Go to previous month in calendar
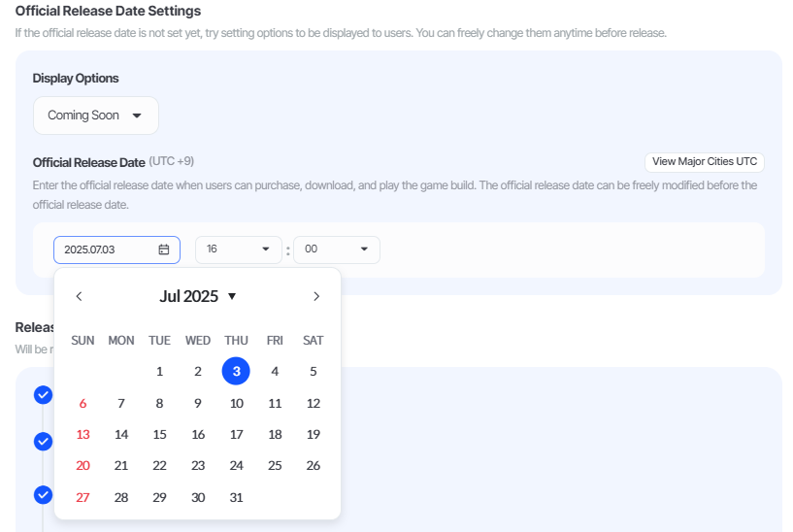The height and width of the screenshot is (532, 793). pos(79,296)
